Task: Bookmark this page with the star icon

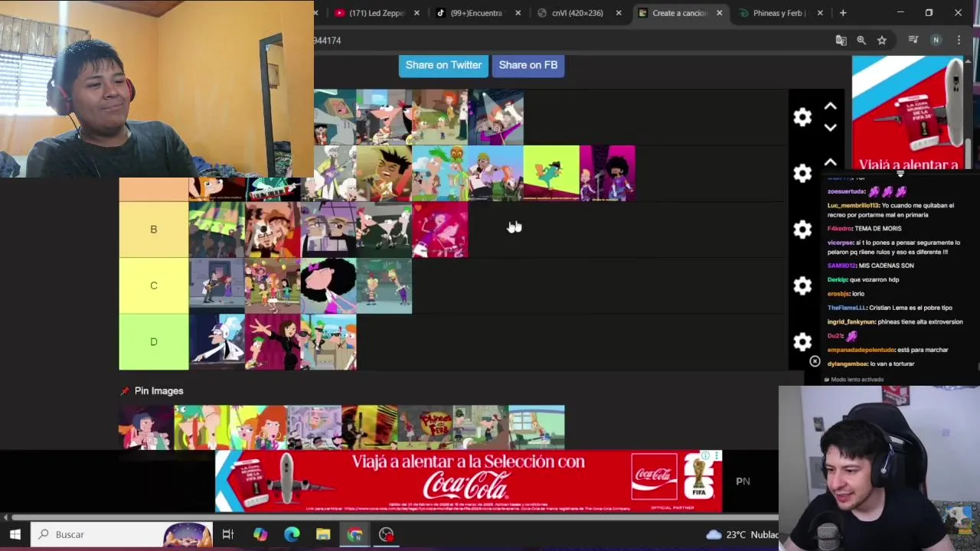Action: click(882, 40)
